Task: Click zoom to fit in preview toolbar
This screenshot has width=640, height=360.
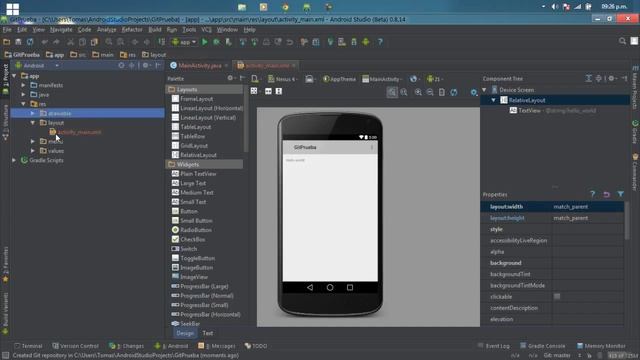Action: point(392,92)
